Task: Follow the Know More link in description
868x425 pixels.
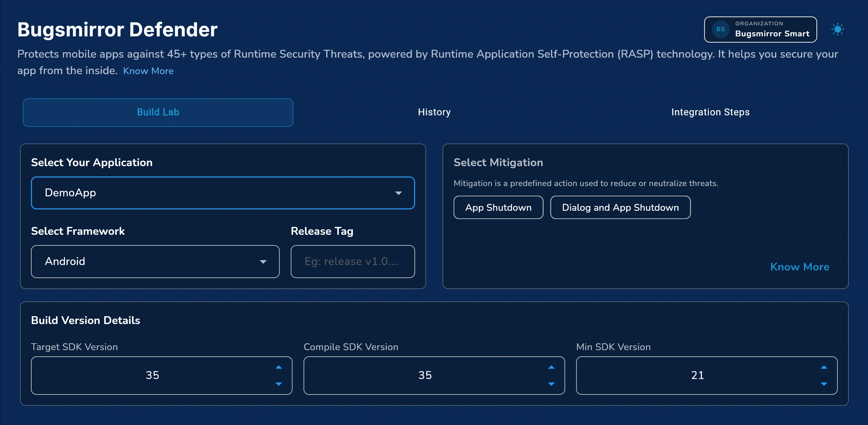Action: point(148,71)
